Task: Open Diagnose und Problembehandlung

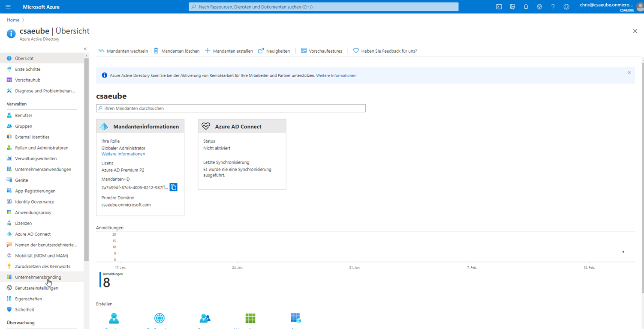Action: coord(42,90)
